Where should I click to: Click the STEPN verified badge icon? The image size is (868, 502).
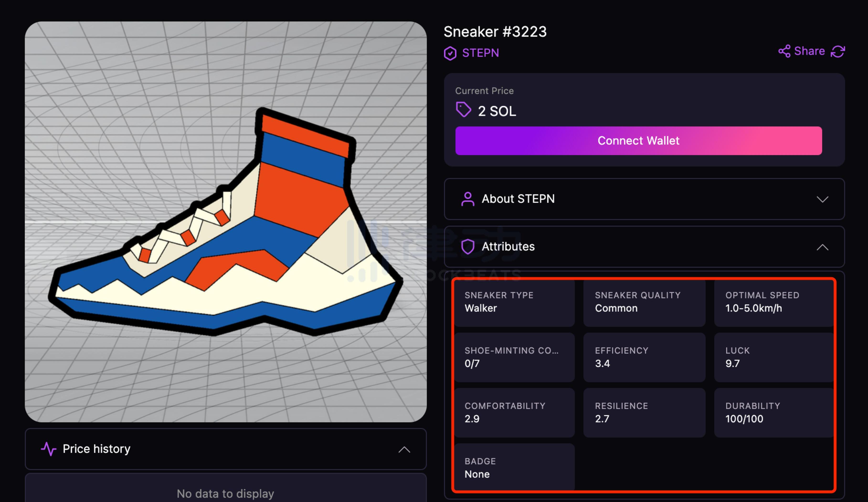[x=450, y=53]
